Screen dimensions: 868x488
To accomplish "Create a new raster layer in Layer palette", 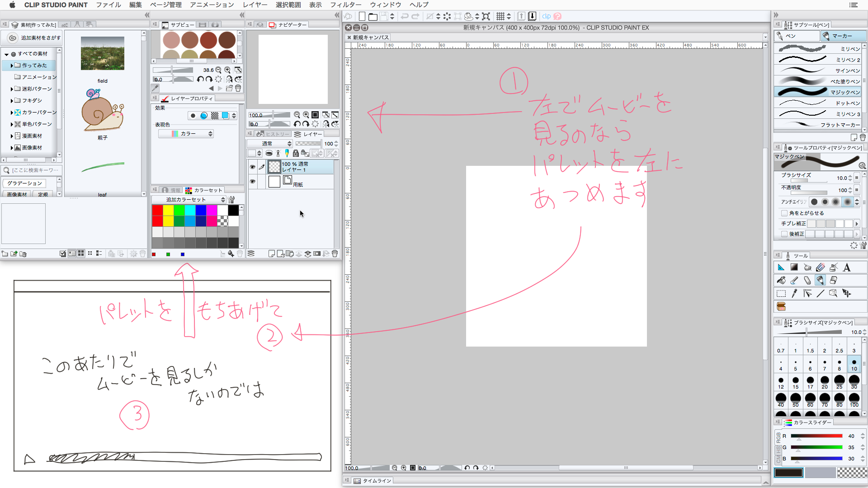I will point(272,253).
